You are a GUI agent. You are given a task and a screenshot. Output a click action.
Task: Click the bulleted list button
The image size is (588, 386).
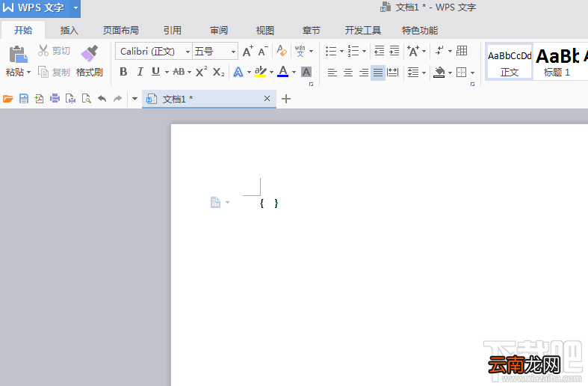point(331,51)
